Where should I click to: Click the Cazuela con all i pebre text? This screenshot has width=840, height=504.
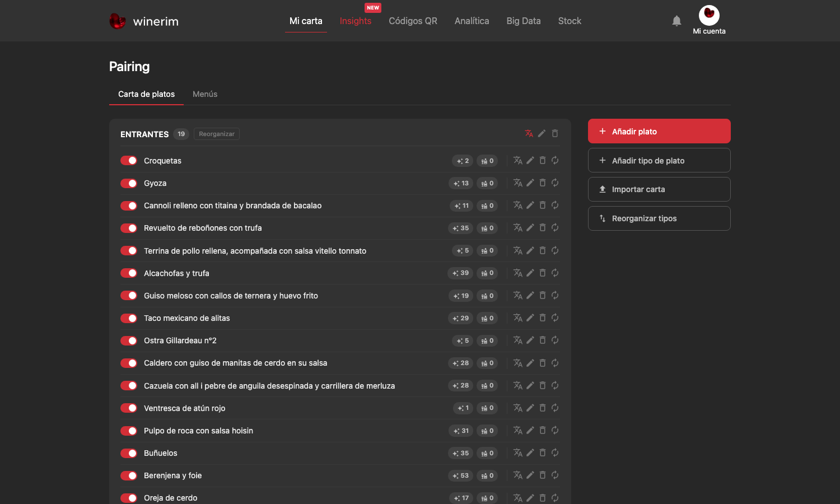coord(269,386)
